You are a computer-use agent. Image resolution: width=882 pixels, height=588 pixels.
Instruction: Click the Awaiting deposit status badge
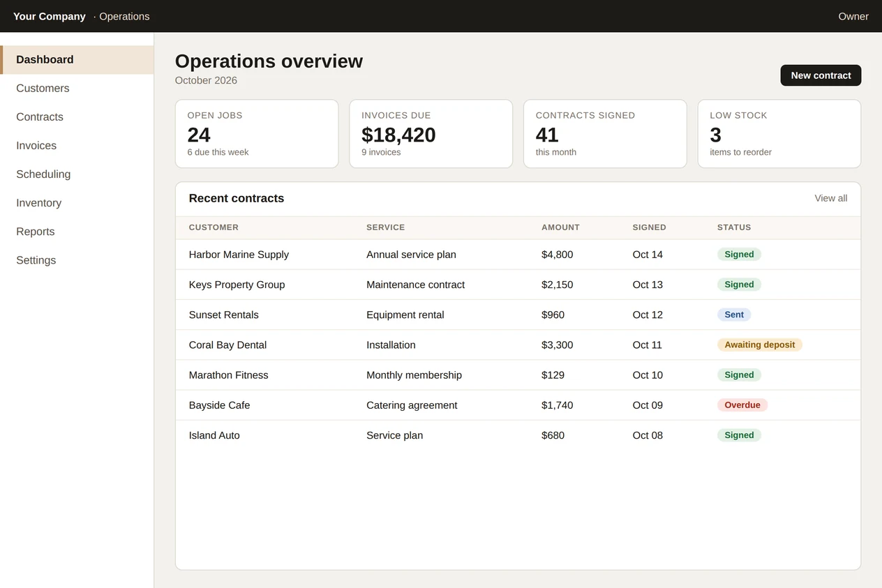[760, 345]
